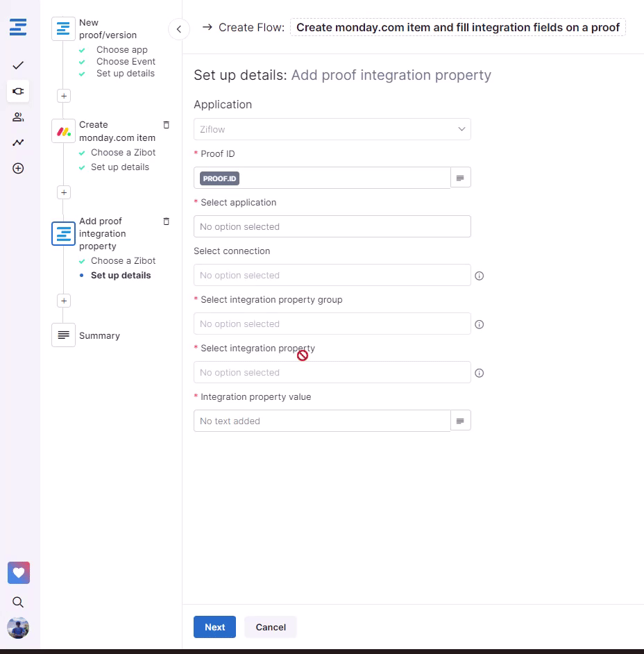Delete the Create monday.com item step
This screenshot has height=654, width=644.
coord(166,125)
